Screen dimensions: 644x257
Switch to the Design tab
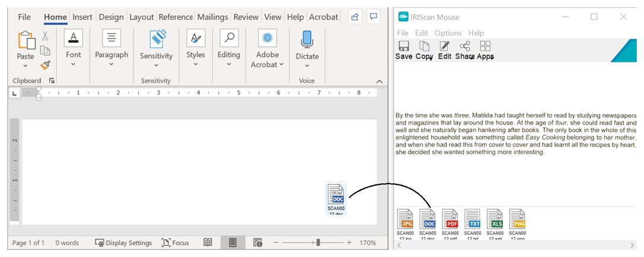point(111,17)
